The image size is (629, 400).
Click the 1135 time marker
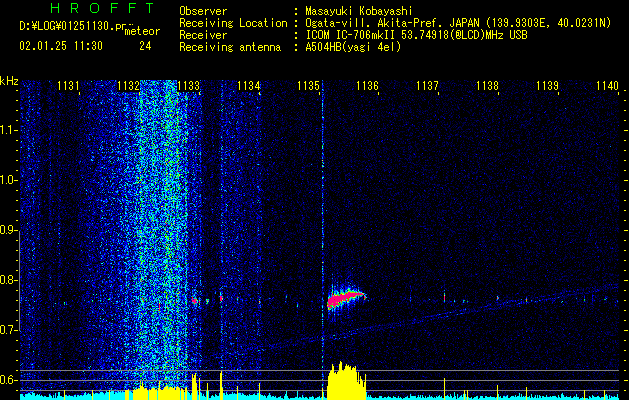click(x=308, y=86)
